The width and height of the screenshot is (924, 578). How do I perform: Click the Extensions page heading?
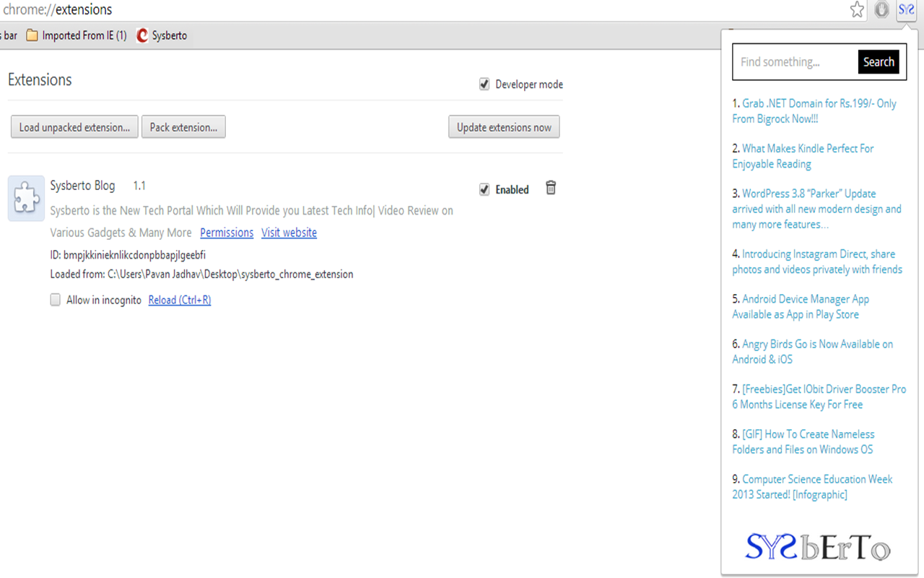tap(40, 79)
